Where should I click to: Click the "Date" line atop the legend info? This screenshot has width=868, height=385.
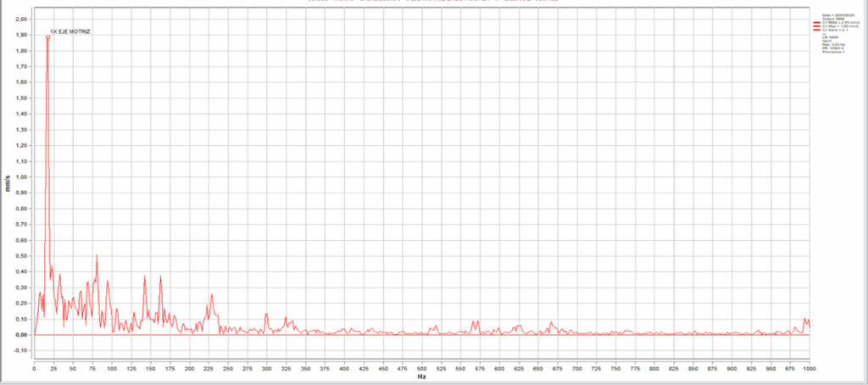tap(838, 15)
